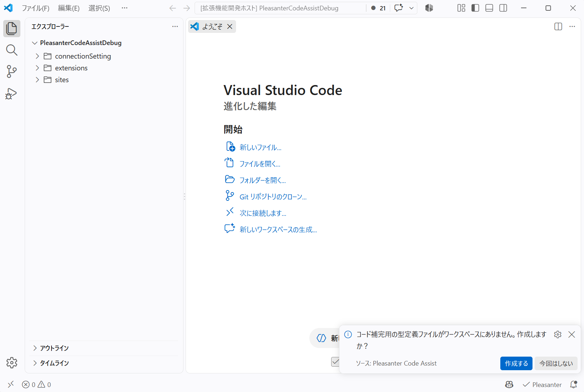Click the 新しいワークスペースの生成... link
The width and height of the screenshot is (584, 392).
point(278,229)
